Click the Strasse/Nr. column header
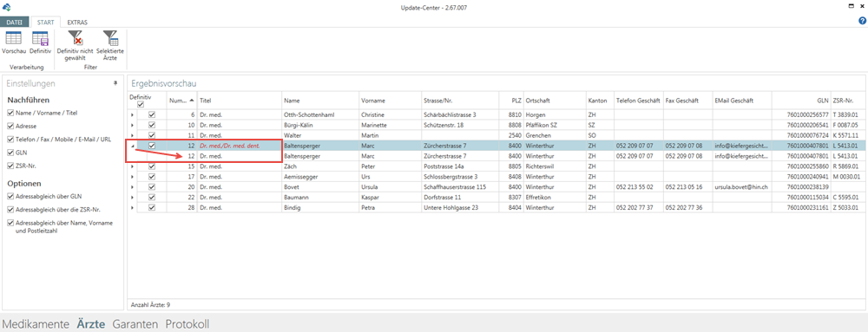The height and width of the screenshot is (332, 868). click(460, 101)
